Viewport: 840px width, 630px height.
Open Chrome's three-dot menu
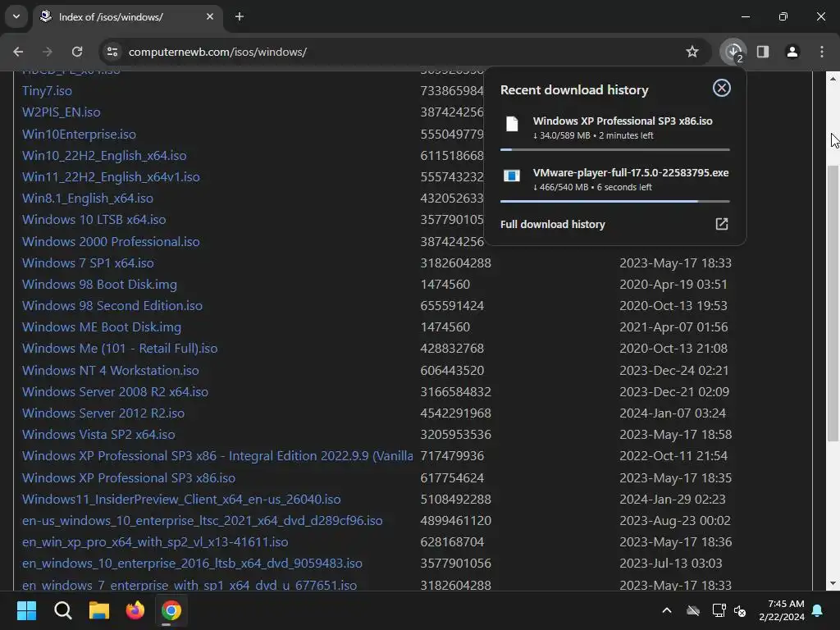point(822,52)
